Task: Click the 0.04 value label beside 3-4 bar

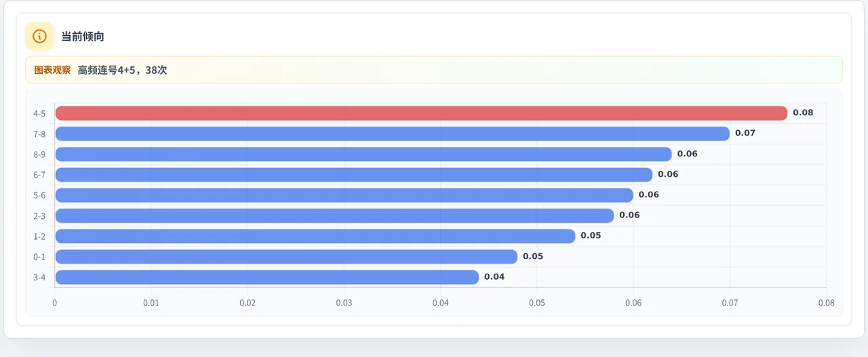Action: pyautogui.click(x=494, y=277)
